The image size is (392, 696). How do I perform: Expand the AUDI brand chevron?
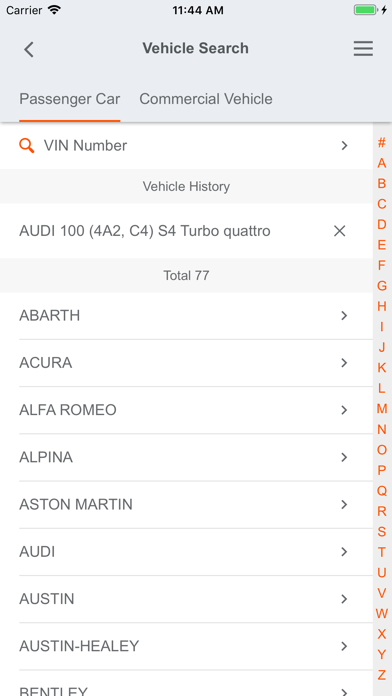344,552
